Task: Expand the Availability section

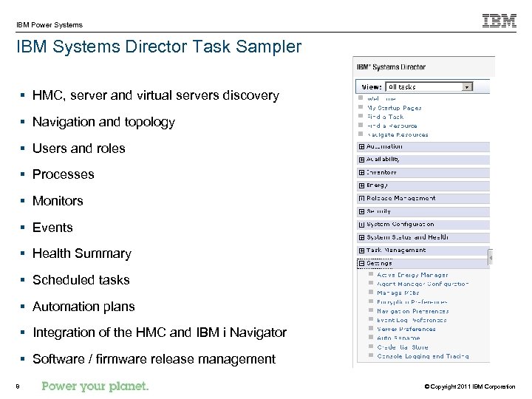Action: pyautogui.click(x=361, y=160)
